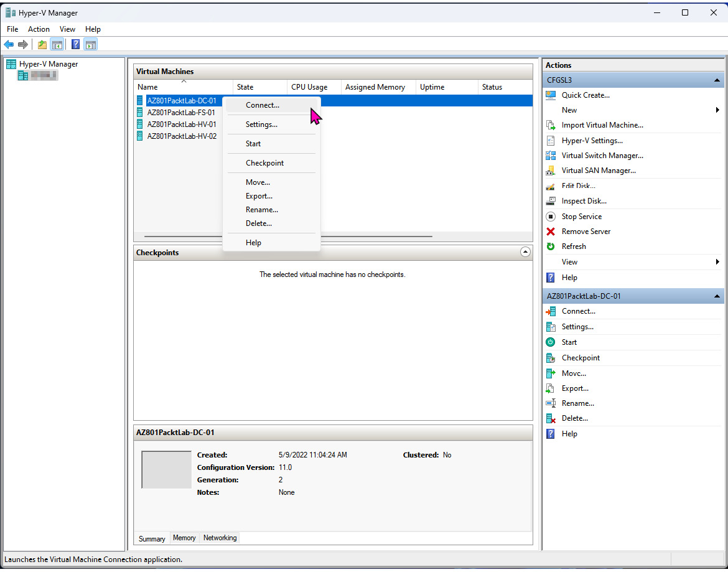This screenshot has width=728, height=572.
Task: Open the Action menu
Action: coord(39,29)
